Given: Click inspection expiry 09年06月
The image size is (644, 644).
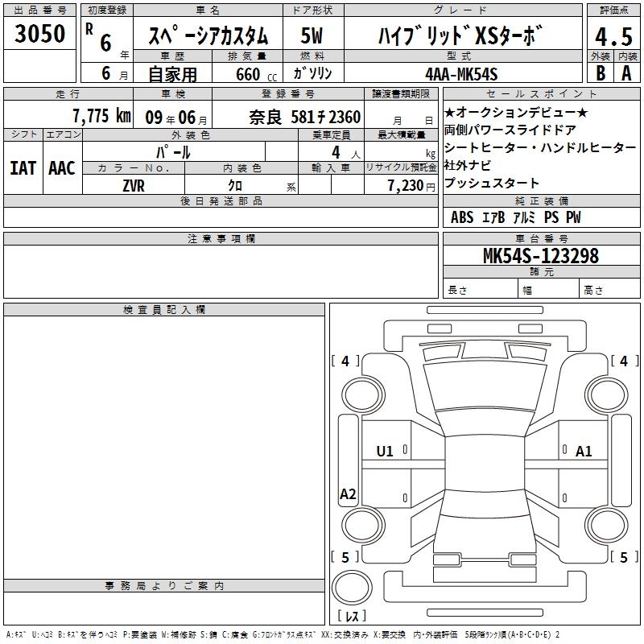Looking at the screenshot, I should tap(176, 118).
